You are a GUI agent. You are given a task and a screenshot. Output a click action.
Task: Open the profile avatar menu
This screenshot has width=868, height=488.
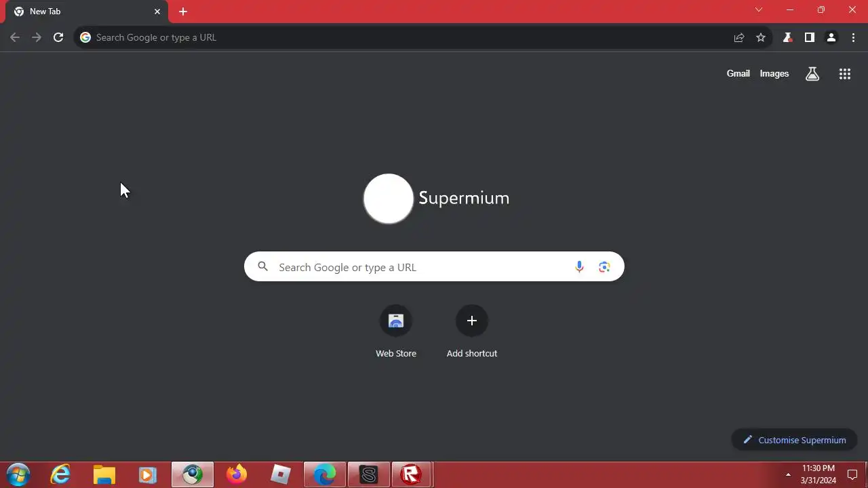click(831, 37)
